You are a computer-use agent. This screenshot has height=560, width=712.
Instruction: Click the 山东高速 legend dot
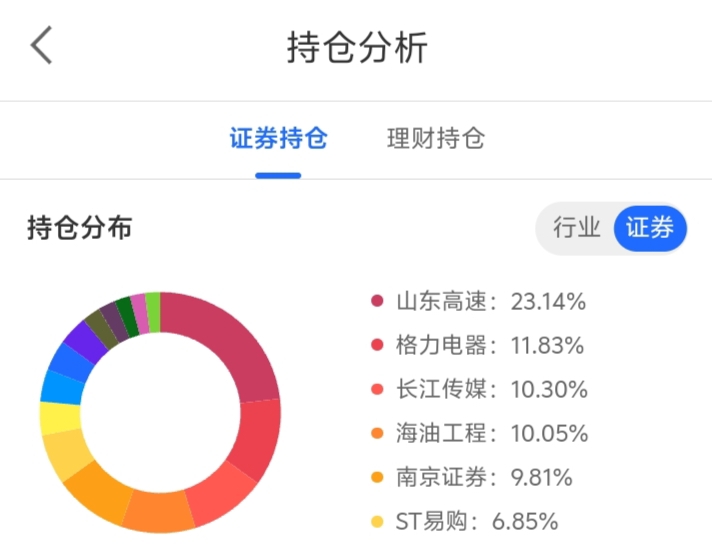(x=377, y=301)
